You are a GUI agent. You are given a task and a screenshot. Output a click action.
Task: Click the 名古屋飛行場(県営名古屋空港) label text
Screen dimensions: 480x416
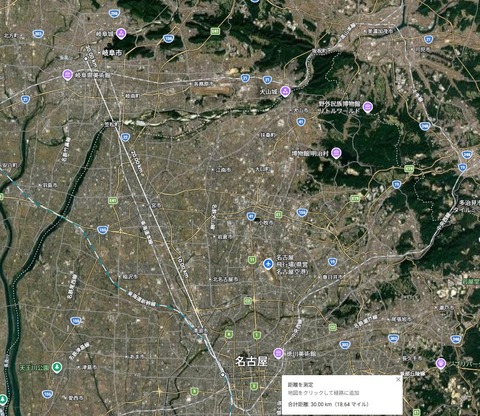coord(292,264)
